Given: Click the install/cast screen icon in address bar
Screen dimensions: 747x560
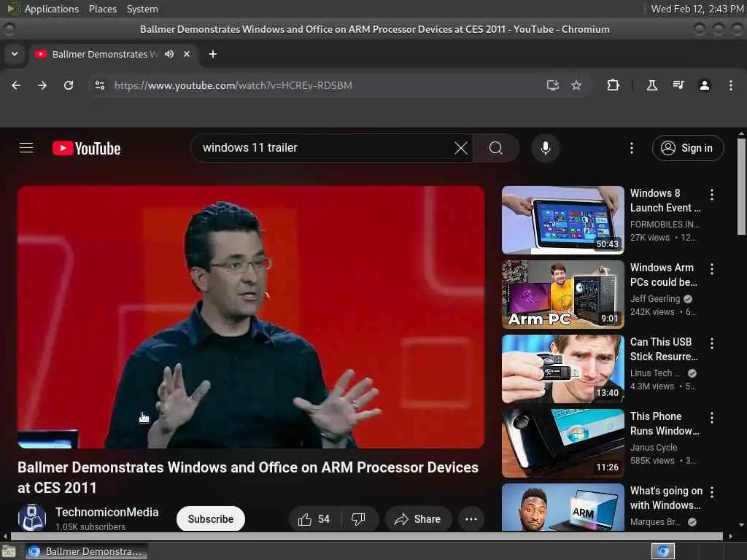Looking at the screenshot, I should point(553,85).
